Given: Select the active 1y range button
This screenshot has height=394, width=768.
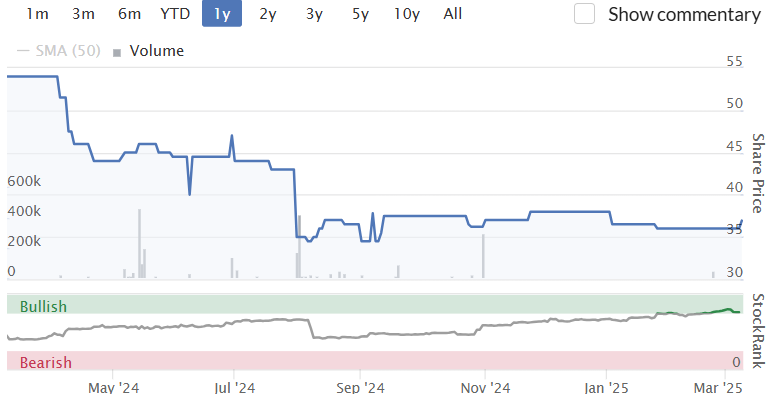Looking at the screenshot, I should 222,14.
